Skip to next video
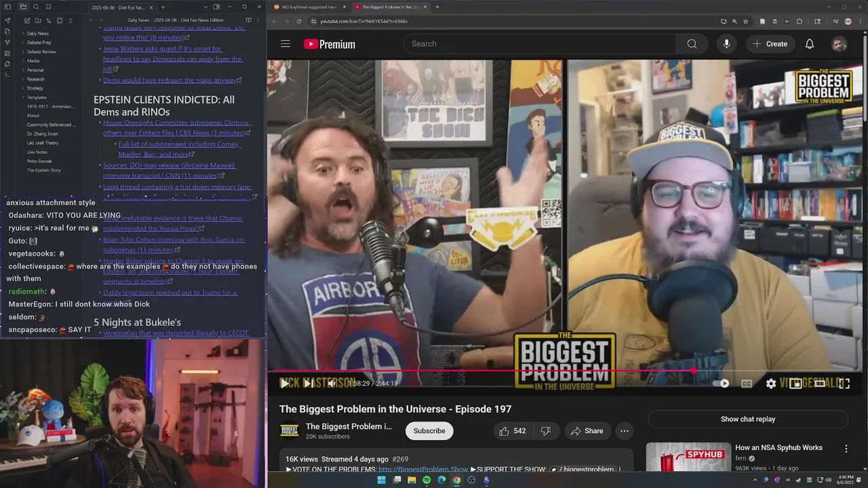This screenshot has width=868, height=488. coord(308,384)
